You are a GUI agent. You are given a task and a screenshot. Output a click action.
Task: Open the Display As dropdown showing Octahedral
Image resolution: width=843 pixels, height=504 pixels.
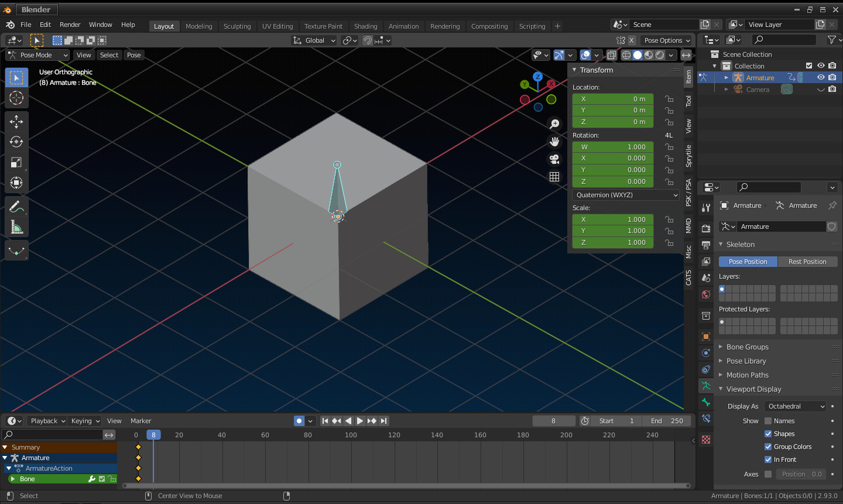795,406
